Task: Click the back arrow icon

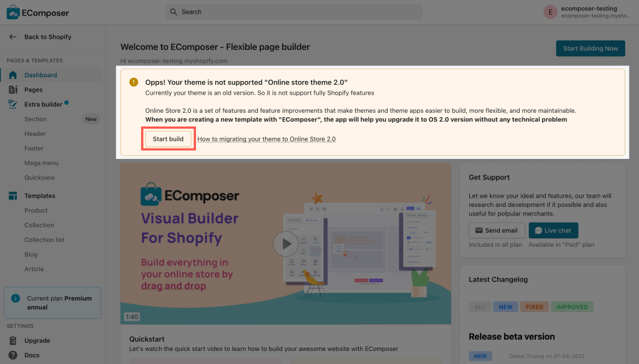Action: (12, 37)
